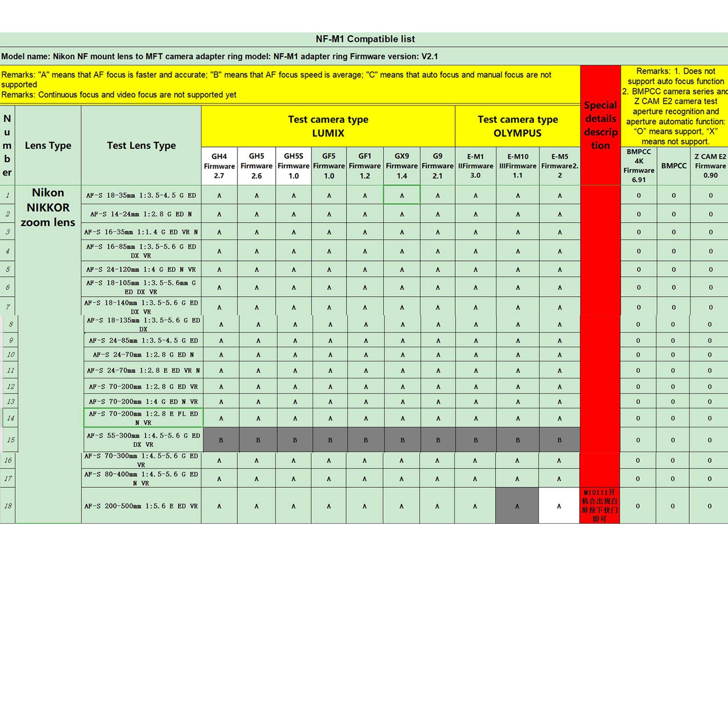Select the GH5S Firmware 1.0 header cell
The height and width of the screenshot is (728, 728).
(293, 166)
